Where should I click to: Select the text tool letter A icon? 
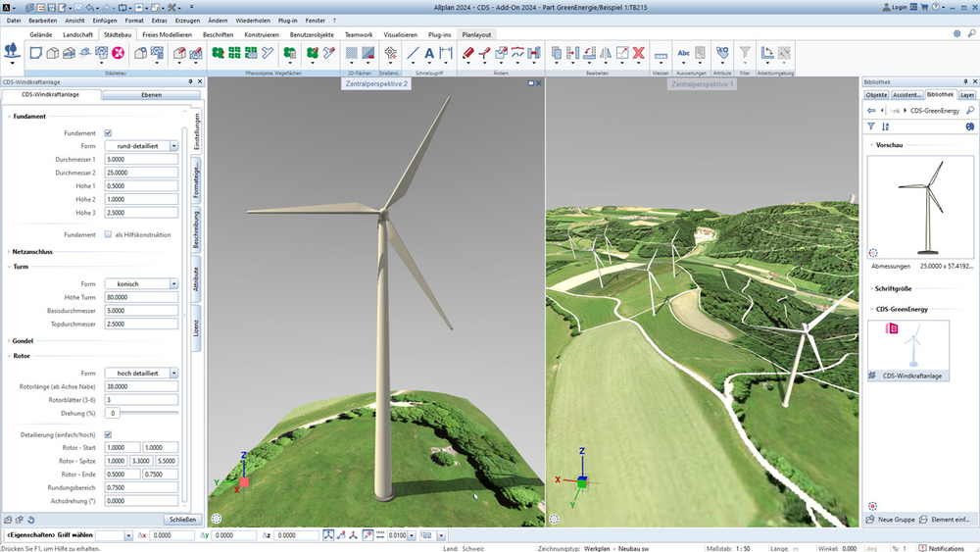[x=429, y=54]
